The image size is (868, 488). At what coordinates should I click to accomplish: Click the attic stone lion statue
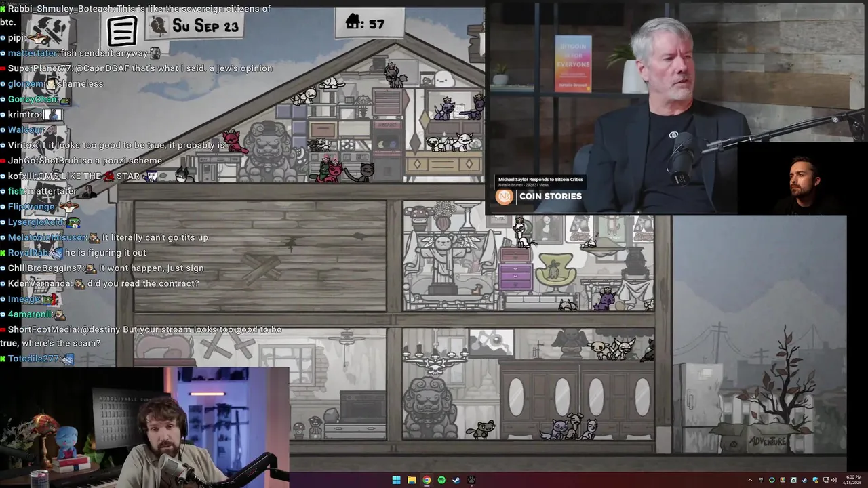click(269, 152)
